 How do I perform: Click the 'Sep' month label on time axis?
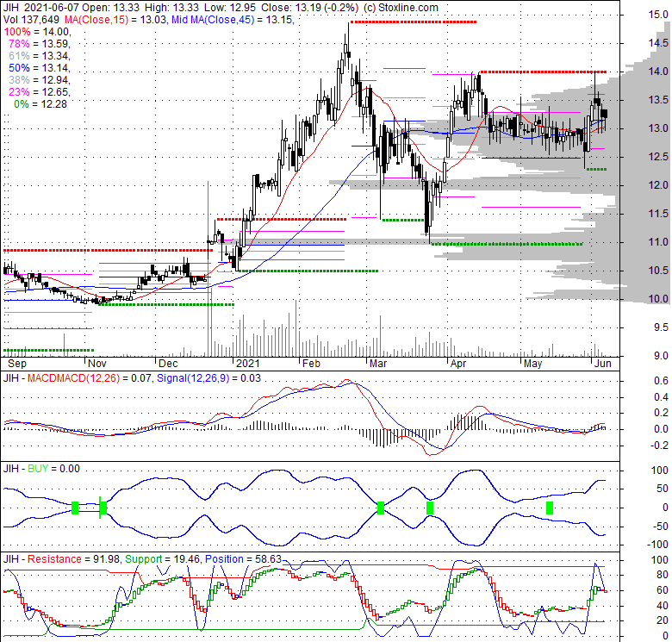(x=17, y=364)
